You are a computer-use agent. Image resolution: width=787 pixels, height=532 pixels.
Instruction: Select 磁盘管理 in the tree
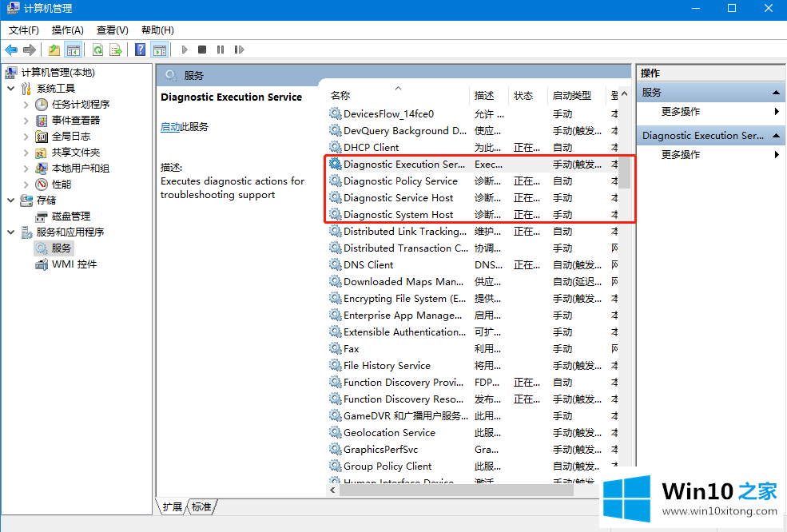tap(70, 216)
